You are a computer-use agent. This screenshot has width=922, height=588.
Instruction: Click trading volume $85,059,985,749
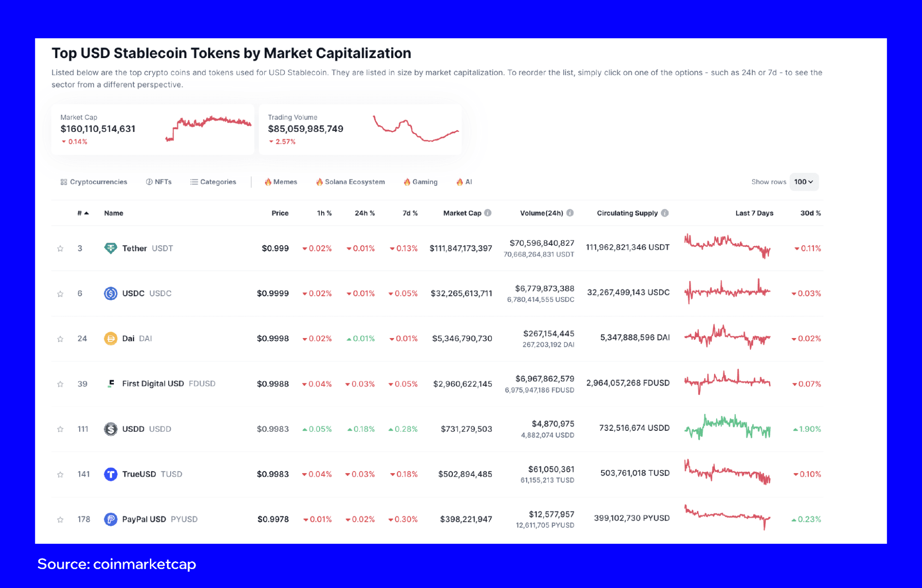pos(306,129)
